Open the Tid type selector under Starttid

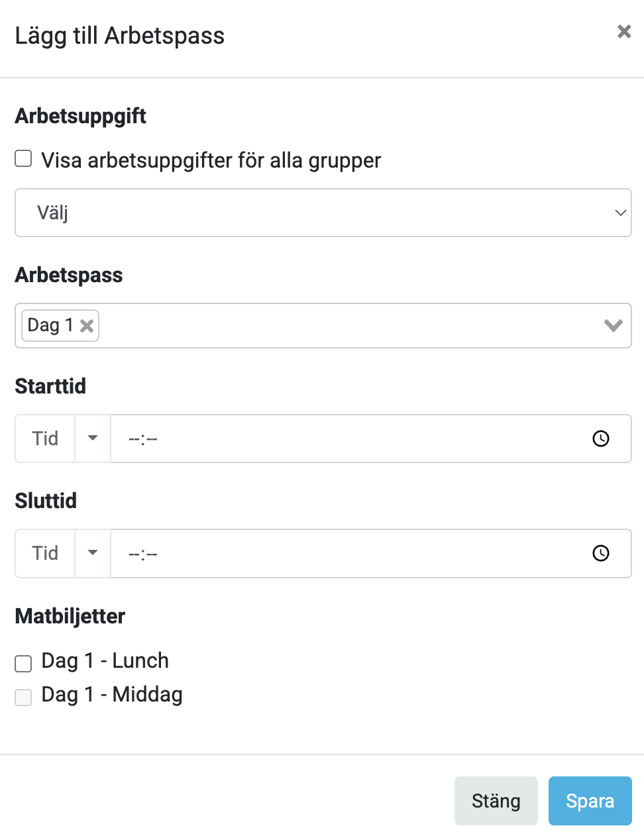coord(45,439)
